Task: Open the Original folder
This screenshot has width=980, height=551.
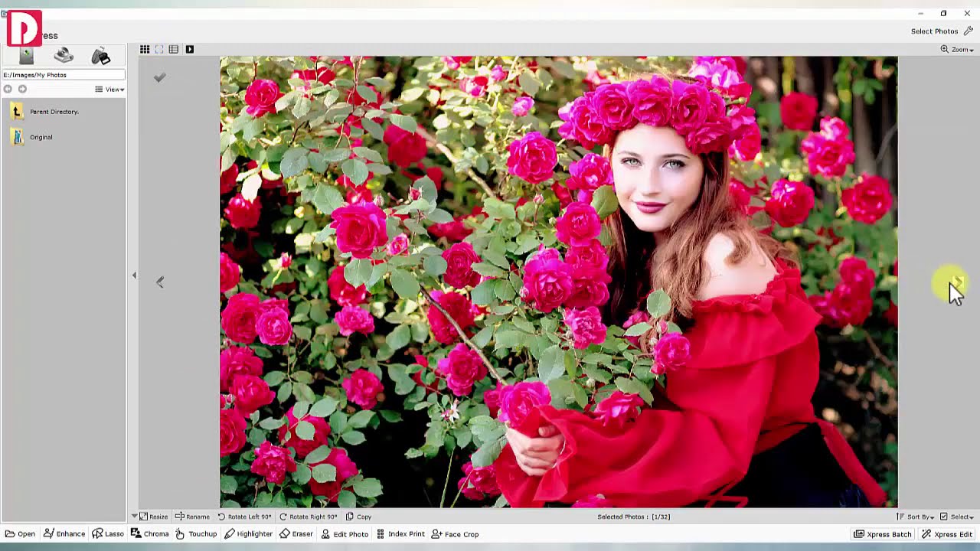Action: (32, 137)
